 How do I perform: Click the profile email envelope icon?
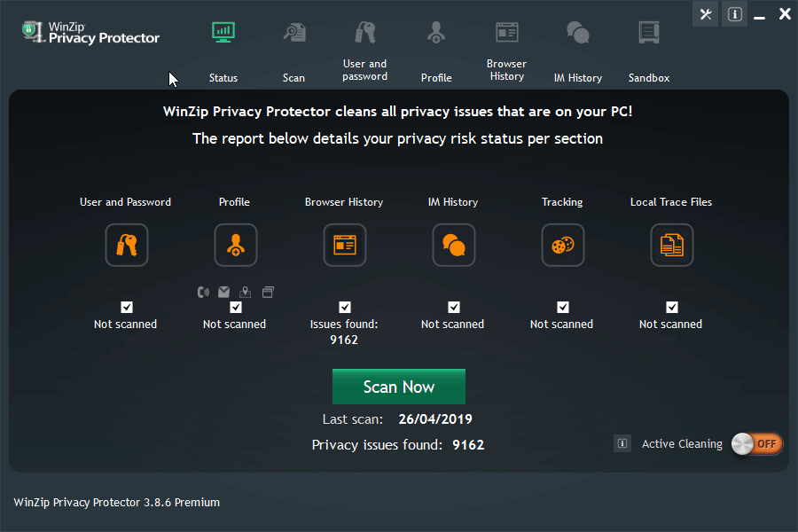tap(224, 291)
